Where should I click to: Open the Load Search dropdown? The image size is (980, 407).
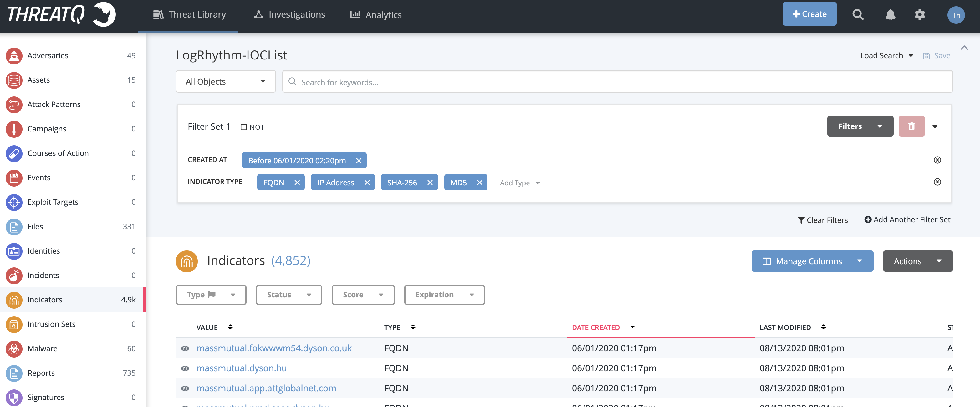tap(886, 56)
